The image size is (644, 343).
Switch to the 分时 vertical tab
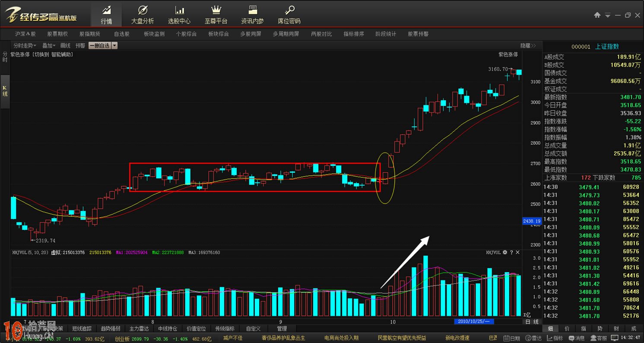point(5,57)
